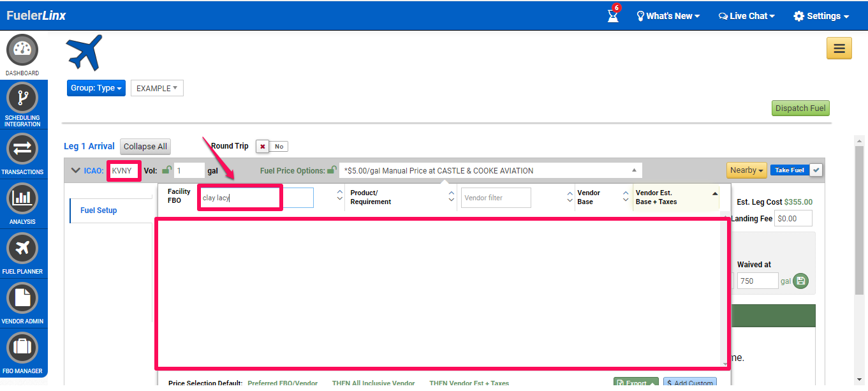868x391 pixels.
Task: Open the Vendor Admin document icon
Action: (x=22, y=299)
